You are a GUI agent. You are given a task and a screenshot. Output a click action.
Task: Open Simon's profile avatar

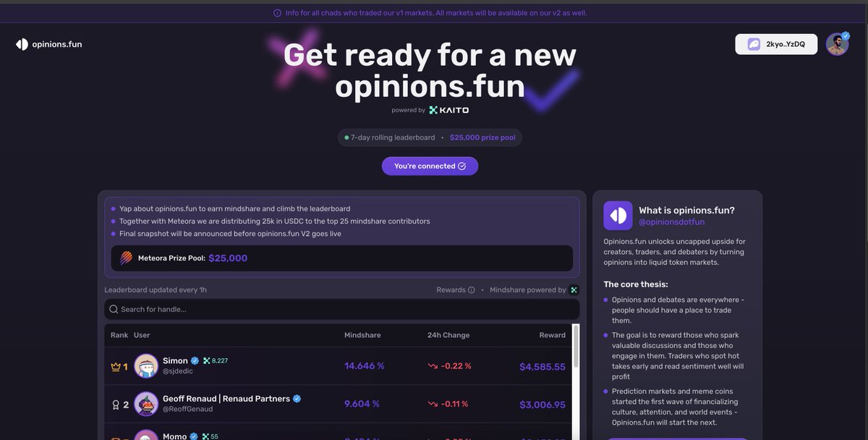tap(146, 366)
